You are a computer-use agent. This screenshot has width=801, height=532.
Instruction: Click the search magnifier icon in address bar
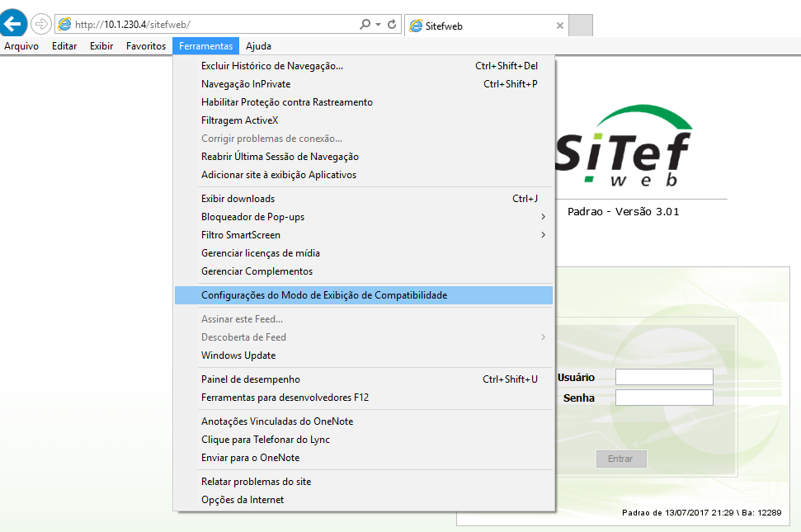coord(365,24)
